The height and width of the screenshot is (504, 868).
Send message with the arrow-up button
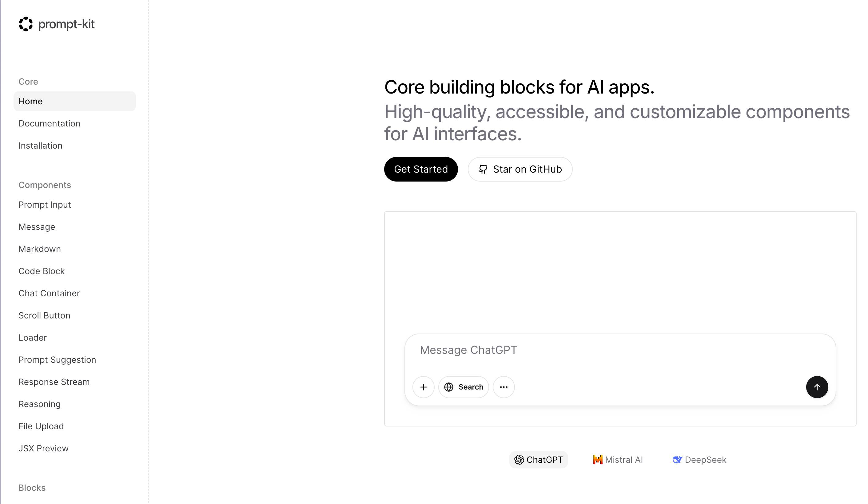(x=817, y=387)
